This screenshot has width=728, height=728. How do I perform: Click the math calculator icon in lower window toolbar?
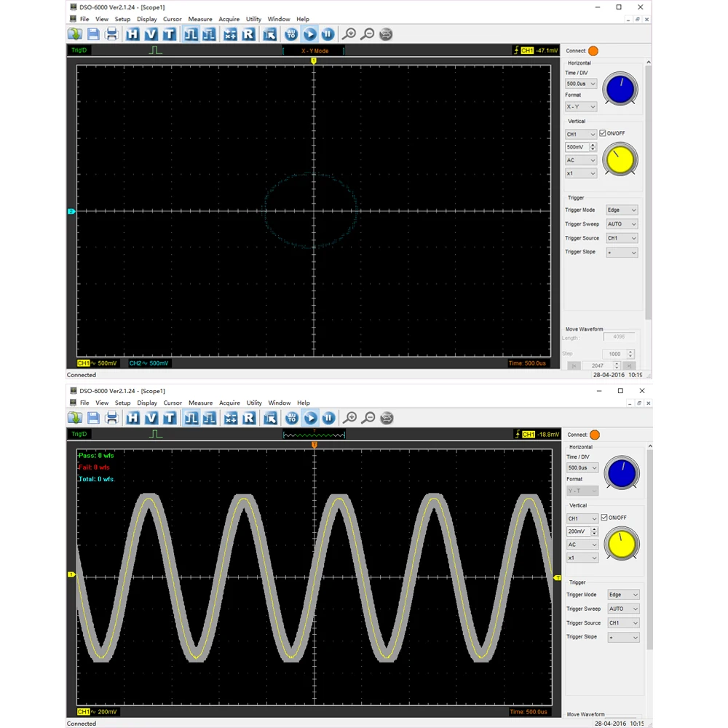[x=231, y=418]
